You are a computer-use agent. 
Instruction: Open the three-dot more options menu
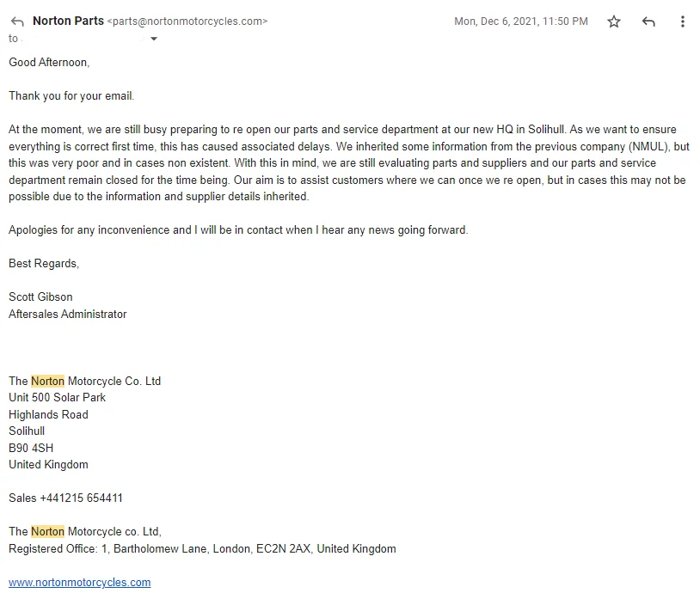[x=683, y=21]
